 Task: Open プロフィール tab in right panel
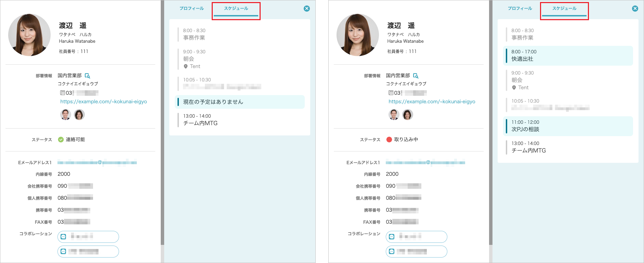point(520,9)
